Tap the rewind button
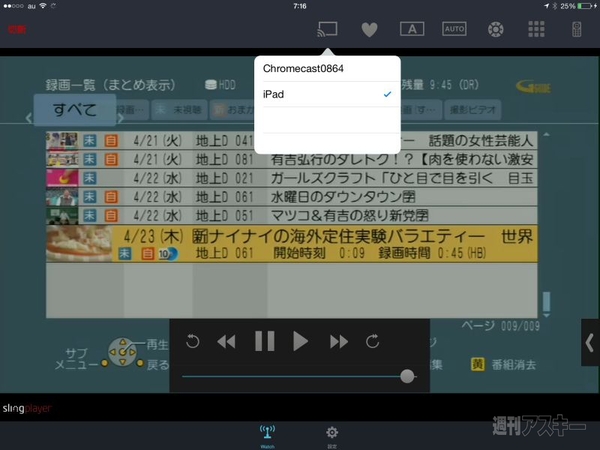This screenshot has width=600, height=450. [x=226, y=341]
